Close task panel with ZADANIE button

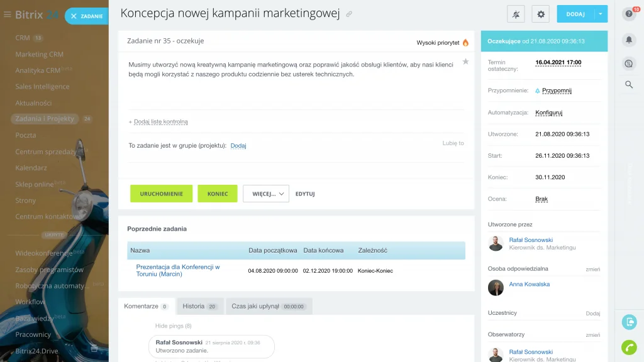pyautogui.click(x=87, y=16)
